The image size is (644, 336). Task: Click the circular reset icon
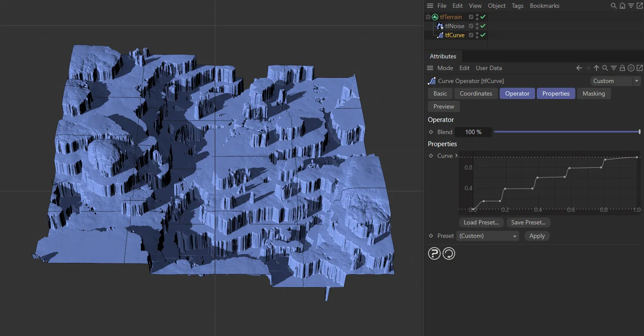pos(449,253)
